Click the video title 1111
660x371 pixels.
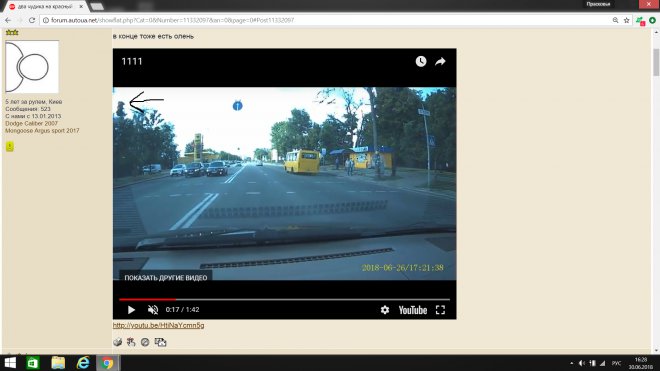[x=132, y=61]
